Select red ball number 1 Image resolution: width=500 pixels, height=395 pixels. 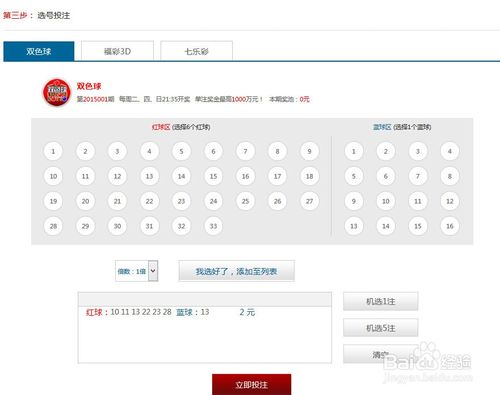click(53, 151)
